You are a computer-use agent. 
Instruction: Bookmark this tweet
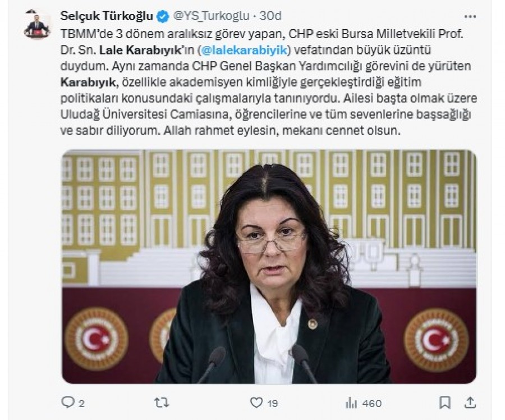[x=445, y=403]
